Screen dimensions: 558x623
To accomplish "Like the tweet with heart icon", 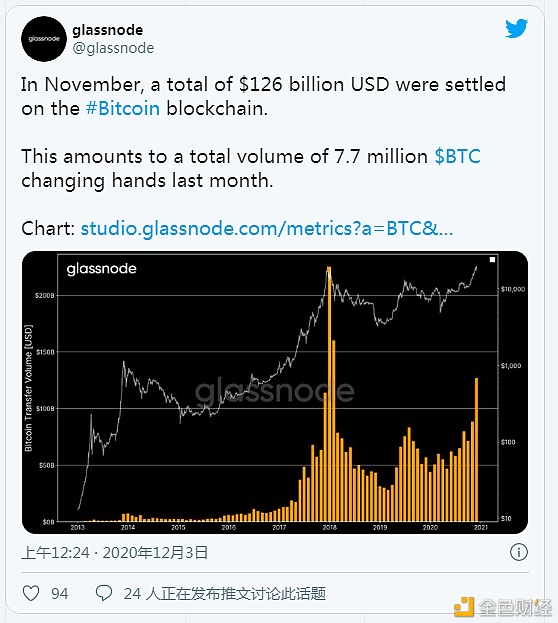I will [x=31, y=594].
